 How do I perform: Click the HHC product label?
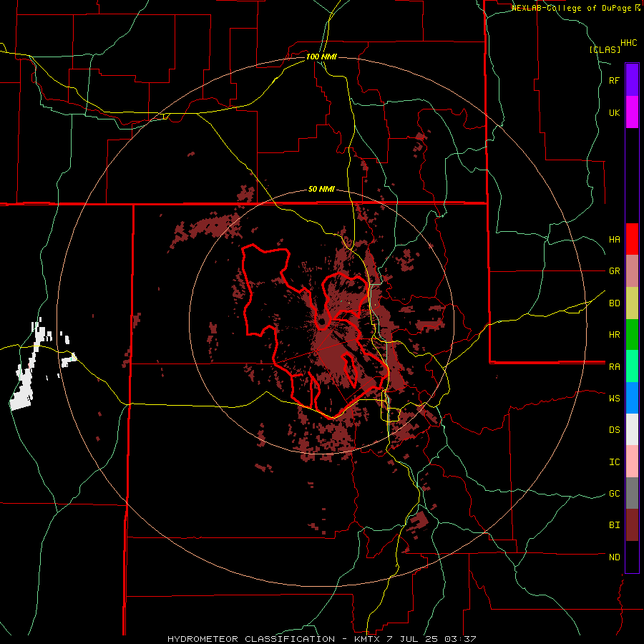tap(629, 43)
